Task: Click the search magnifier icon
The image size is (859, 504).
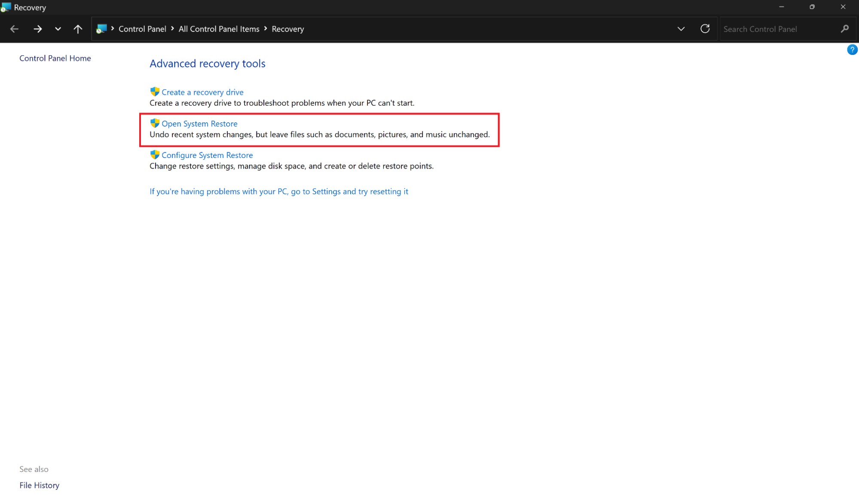Action: (845, 29)
